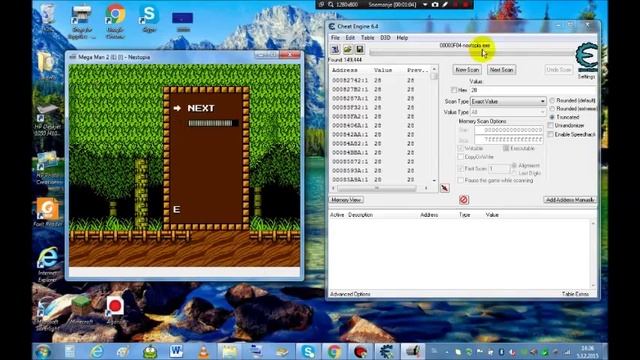Screen dimensions: 640x360
Task: Open Internet Explorer from the taskbar
Action: (97, 351)
